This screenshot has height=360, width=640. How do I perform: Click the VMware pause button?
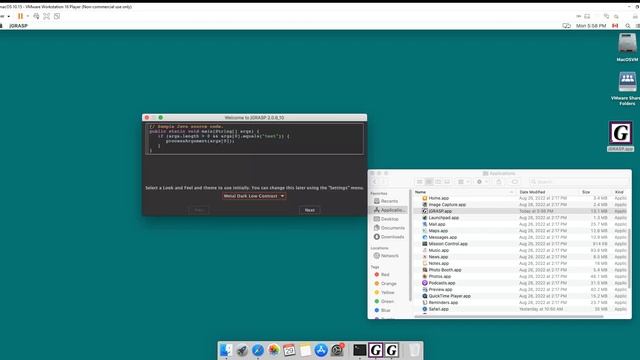pyautogui.click(x=20, y=16)
